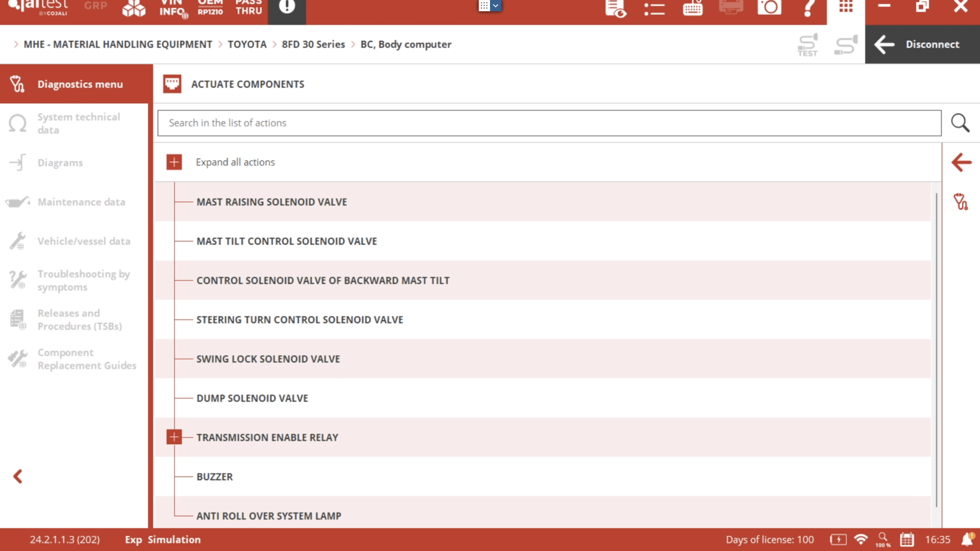Expand the TRANSMISSION ENABLE RELAY item

174,437
